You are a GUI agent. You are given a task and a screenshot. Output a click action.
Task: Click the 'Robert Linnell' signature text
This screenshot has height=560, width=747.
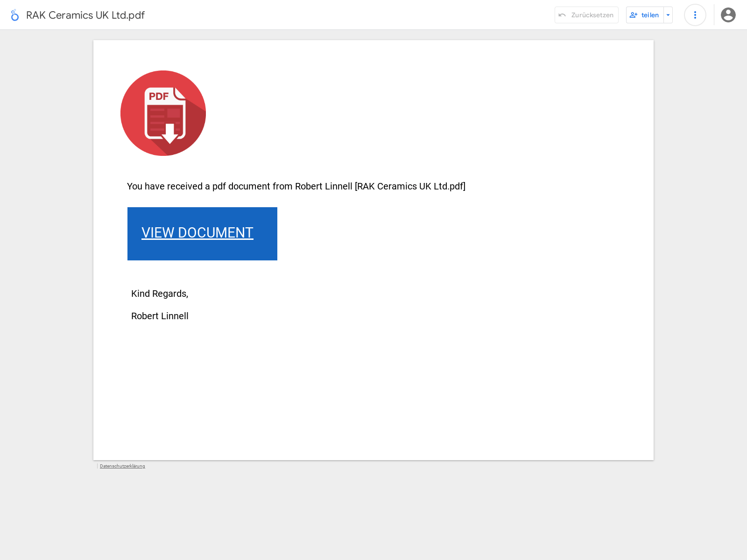pyautogui.click(x=160, y=316)
